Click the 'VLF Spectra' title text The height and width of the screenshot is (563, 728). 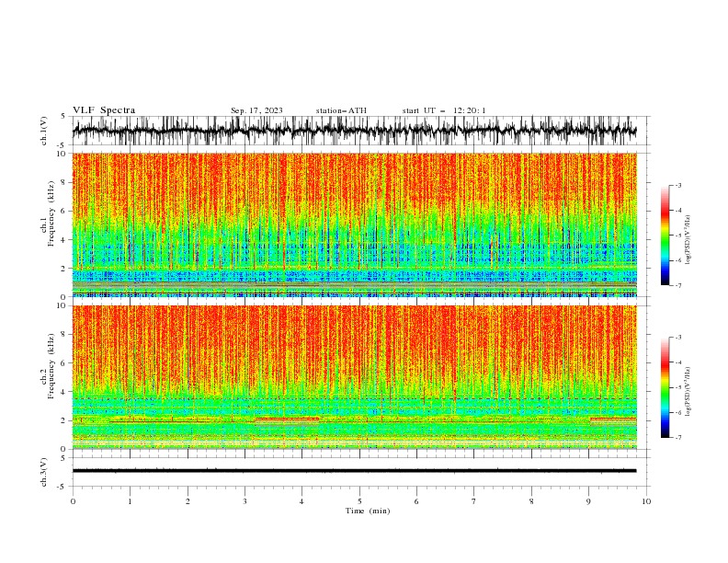point(104,110)
